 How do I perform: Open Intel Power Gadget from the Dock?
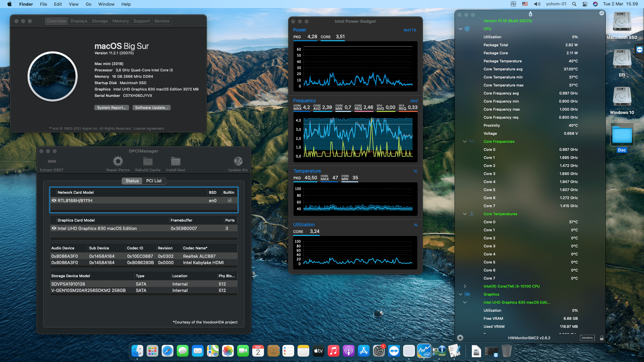(424, 351)
